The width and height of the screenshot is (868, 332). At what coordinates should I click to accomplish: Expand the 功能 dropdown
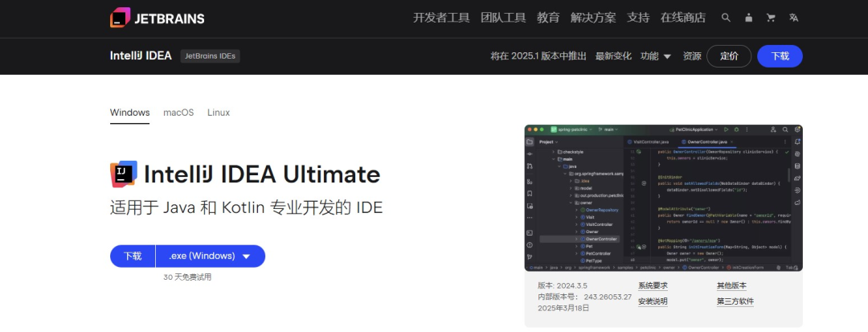click(656, 56)
